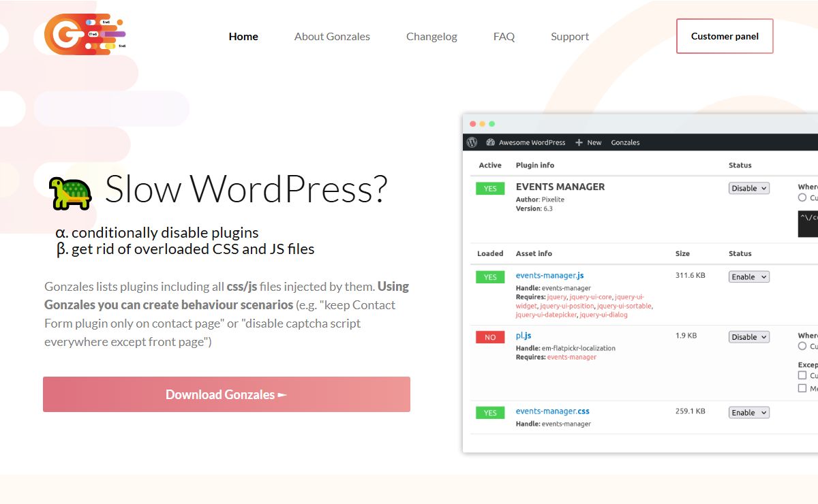The image size is (818, 504).
Task: Click the dark code box in Events Manager row
Action: [x=808, y=223]
